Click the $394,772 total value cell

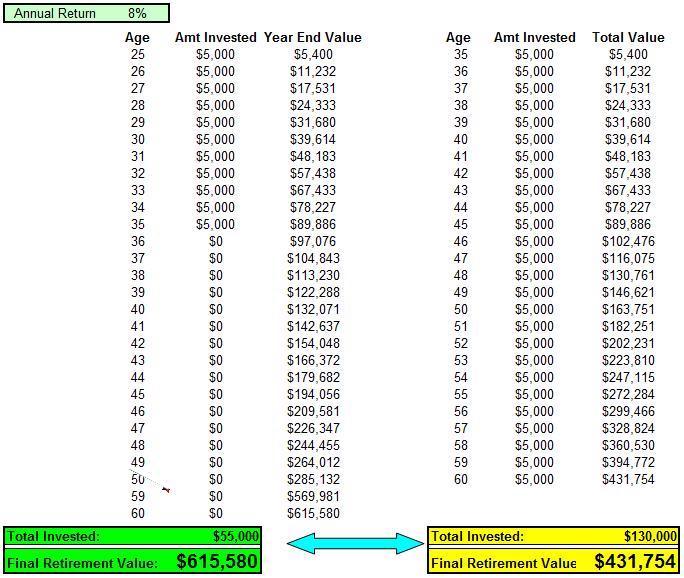click(627, 463)
